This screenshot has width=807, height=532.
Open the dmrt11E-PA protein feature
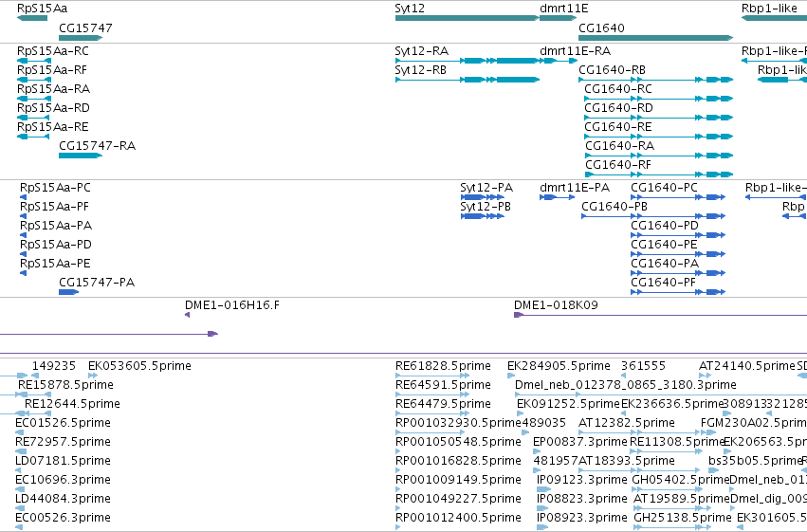(x=558, y=197)
